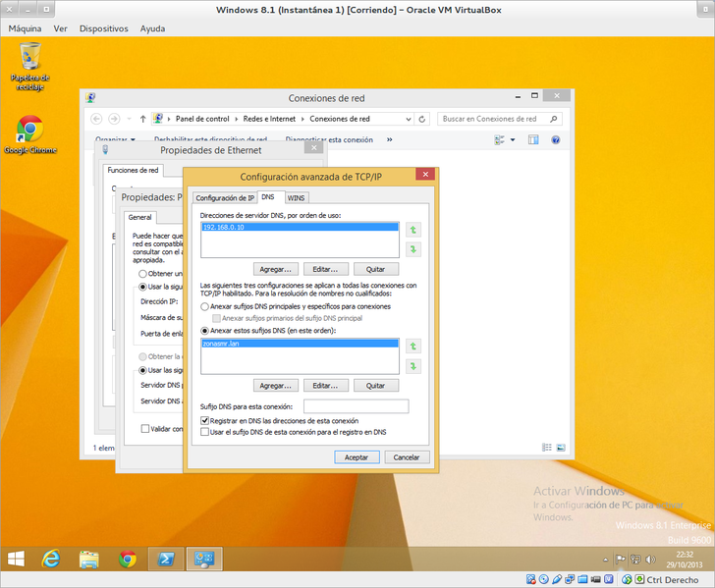Show hidden tray icons arrow
The image size is (715, 588).
tap(606, 560)
